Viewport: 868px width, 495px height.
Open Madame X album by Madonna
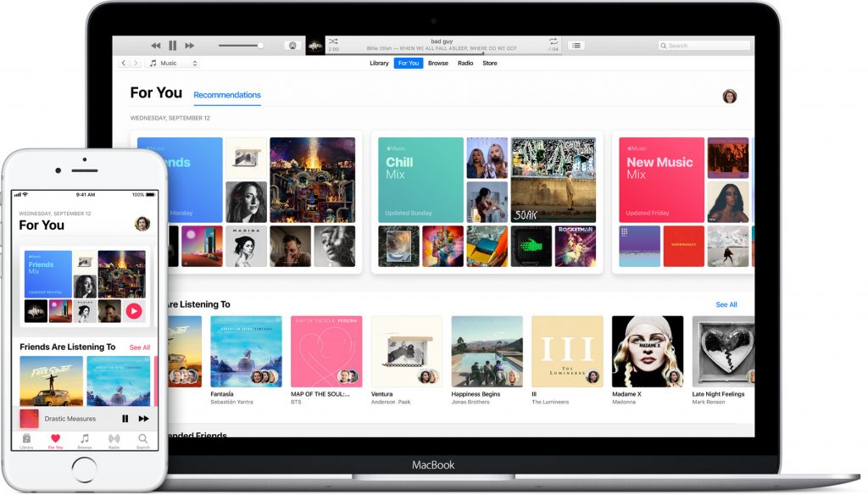648,352
